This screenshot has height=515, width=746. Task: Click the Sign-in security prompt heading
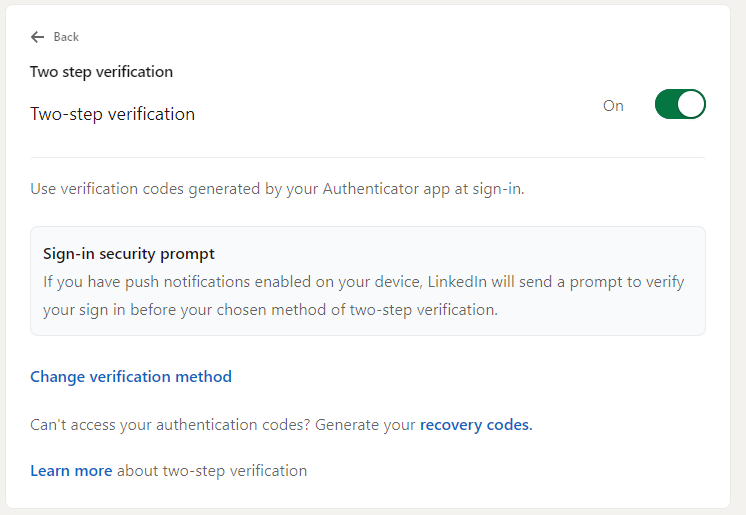tap(129, 254)
